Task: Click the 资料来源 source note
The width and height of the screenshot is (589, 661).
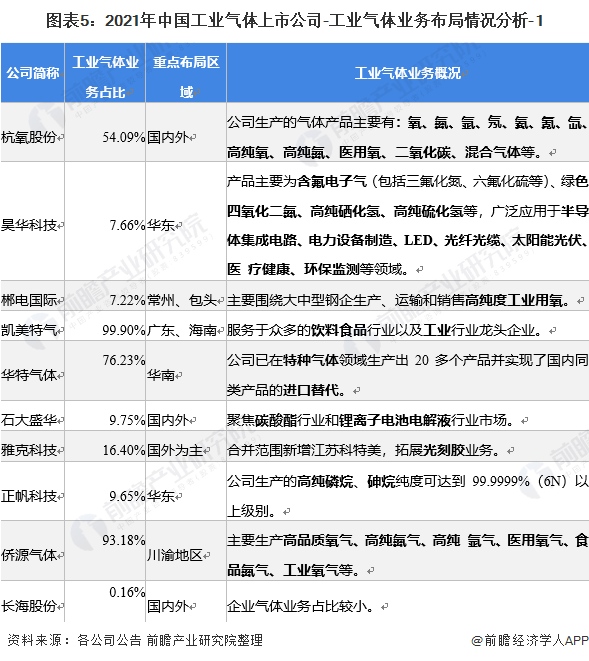Action: pos(135,640)
